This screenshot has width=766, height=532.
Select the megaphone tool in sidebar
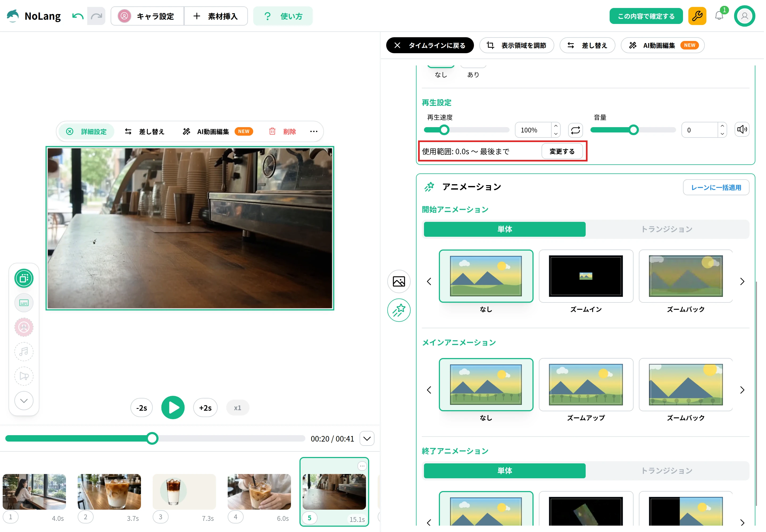(x=24, y=376)
